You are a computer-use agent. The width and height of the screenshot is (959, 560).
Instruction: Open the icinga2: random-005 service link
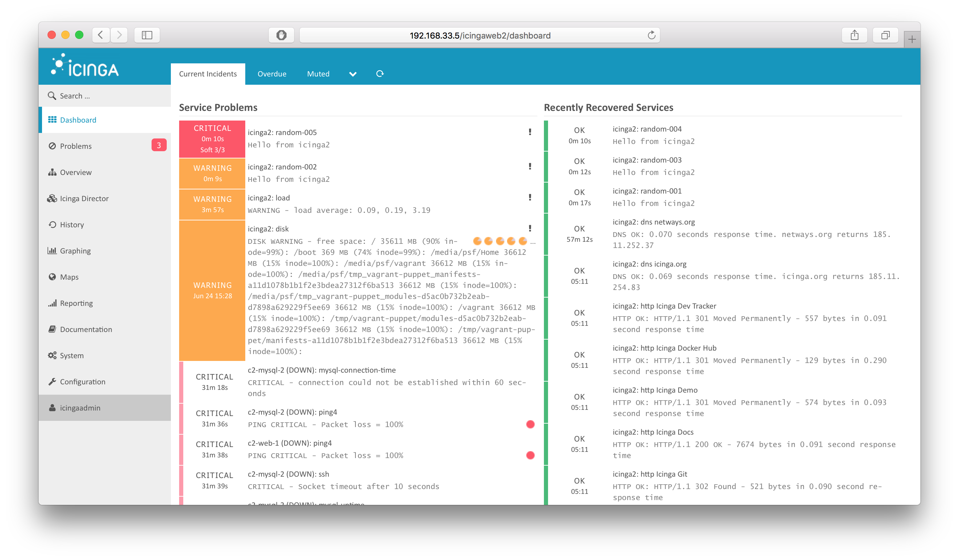tap(282, 132)
